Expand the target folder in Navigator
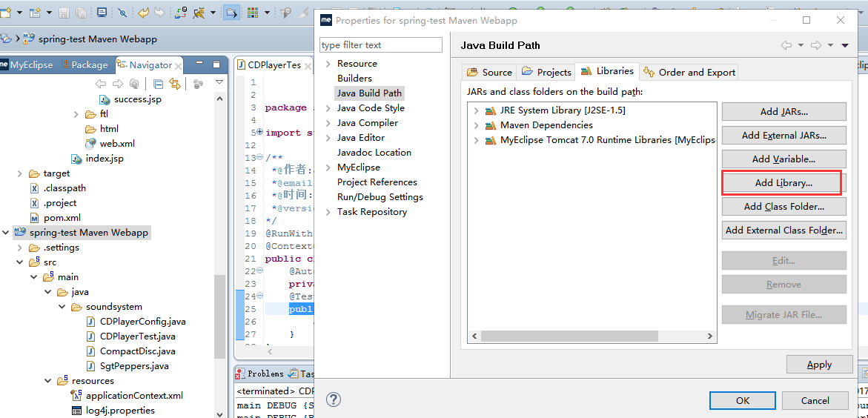 click(20, 174)
